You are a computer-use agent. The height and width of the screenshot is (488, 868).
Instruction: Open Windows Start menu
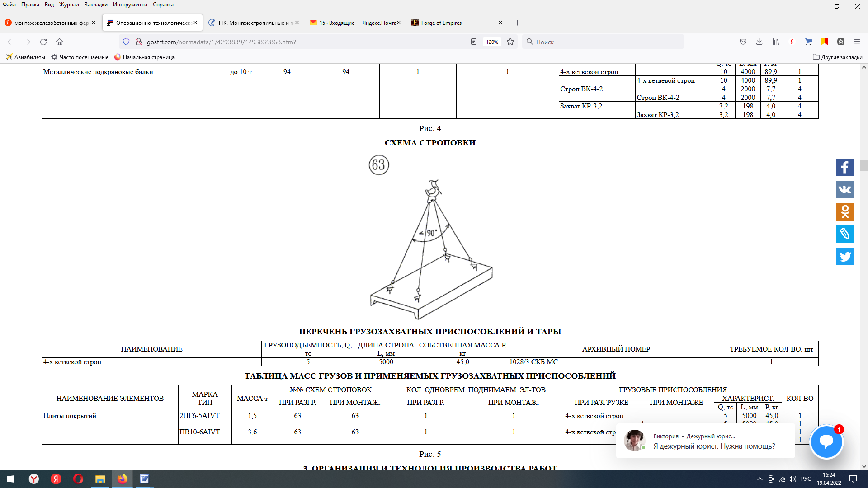(11, 479)
